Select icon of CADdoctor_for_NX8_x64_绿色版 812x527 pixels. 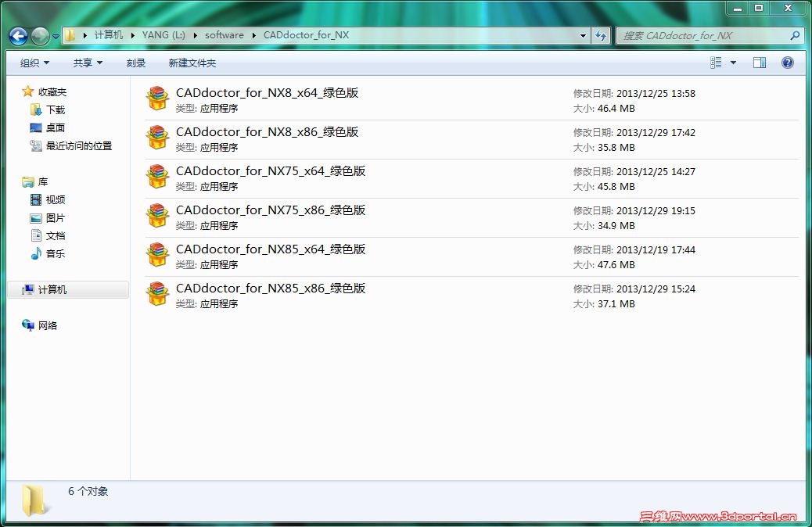click(x=157, y=99)
